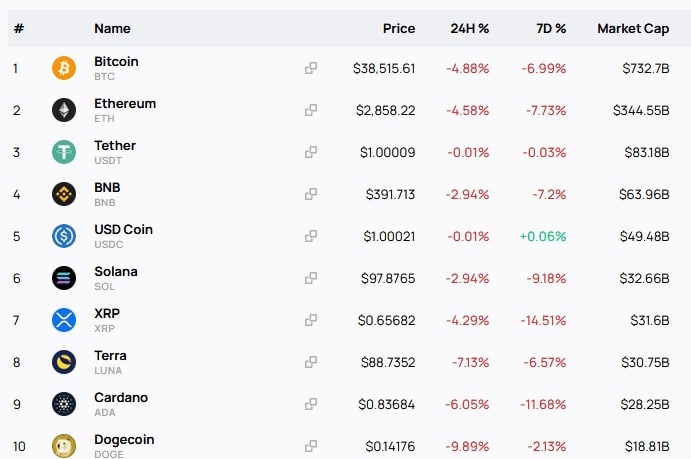Click the Bitcoin logo icon
This screenshot has height=459, width=691.
click(x=64, y=68)
